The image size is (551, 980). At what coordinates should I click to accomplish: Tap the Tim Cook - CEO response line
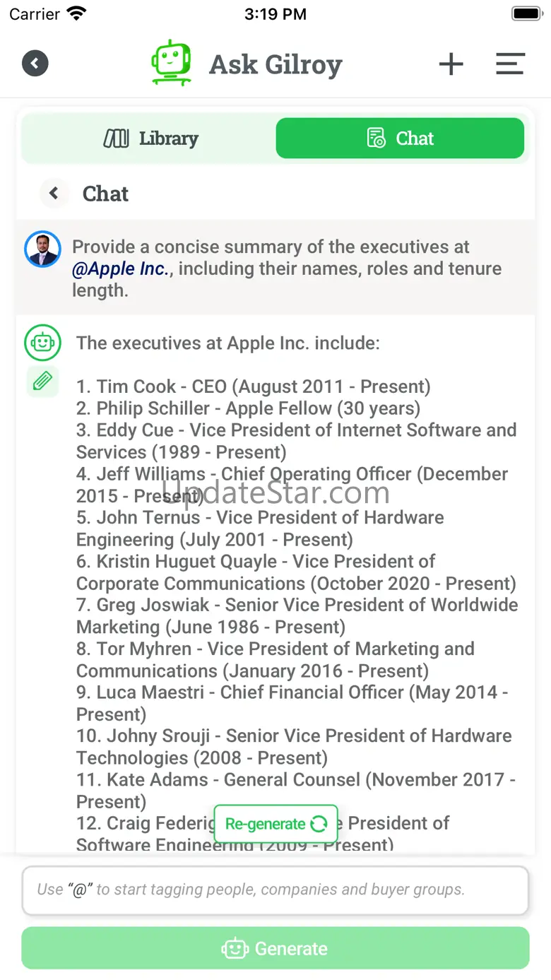(253, 387)
